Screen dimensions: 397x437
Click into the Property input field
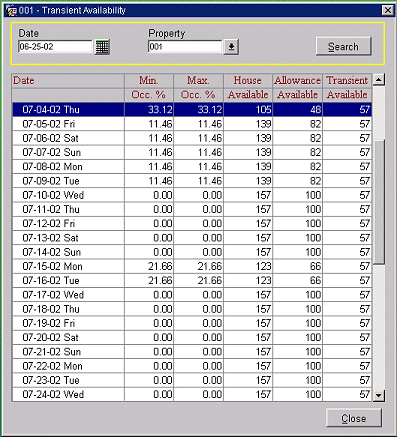(185, 47)
